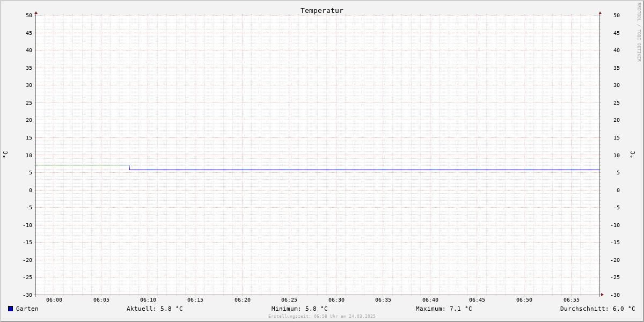This screenshot has height=322, width=644.
Task: Click the 06:30 time axis label
Action: [x=336, y=300]
